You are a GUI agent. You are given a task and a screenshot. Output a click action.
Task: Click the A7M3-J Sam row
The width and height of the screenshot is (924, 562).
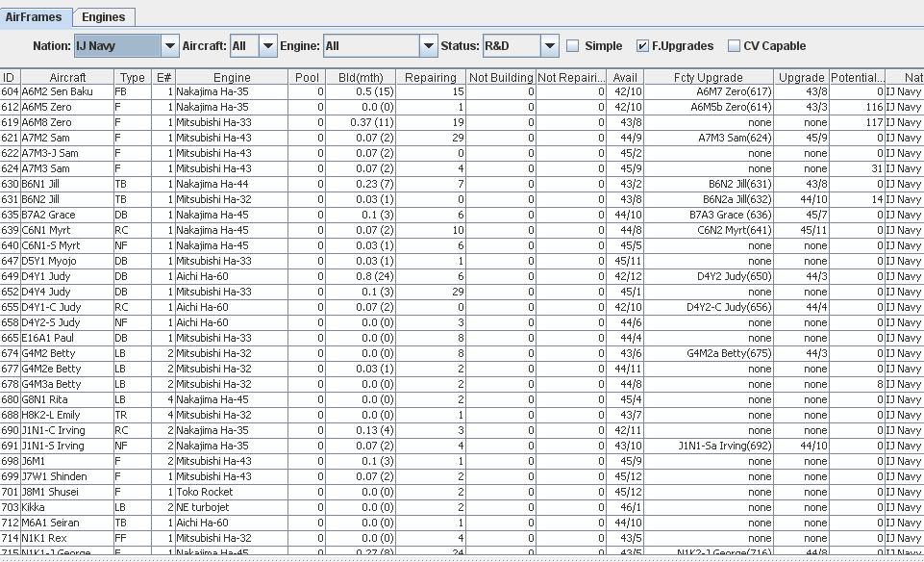click(462, 153)
